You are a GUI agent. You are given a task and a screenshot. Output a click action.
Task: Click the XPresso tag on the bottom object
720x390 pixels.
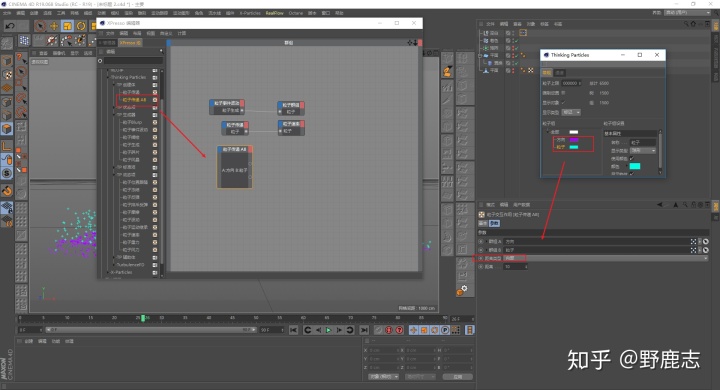(x=531, y=70)
